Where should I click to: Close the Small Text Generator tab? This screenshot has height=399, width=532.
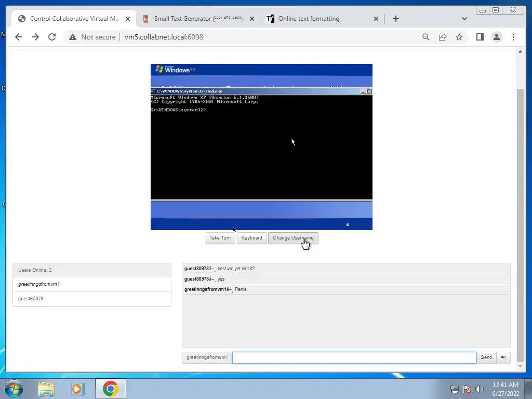pyautogui.click(x=252, y=19)
